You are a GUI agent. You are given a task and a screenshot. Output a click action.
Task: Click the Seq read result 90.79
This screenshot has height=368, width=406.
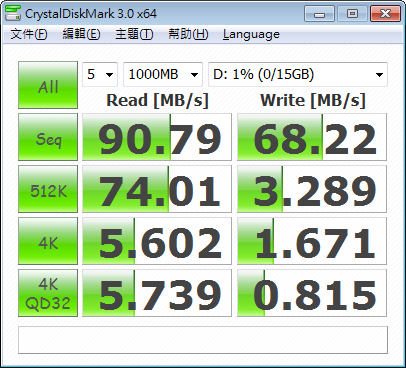tap(157, 137)
